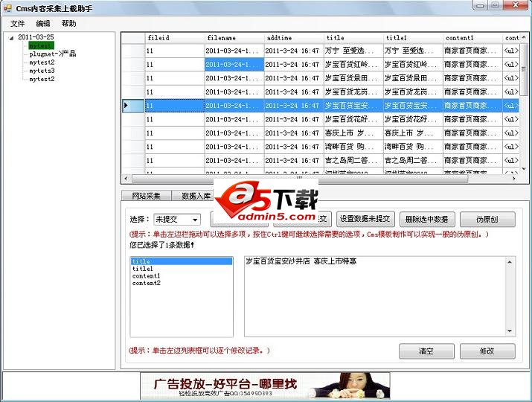Click the 设置数据未提交 button
532x402 pixels.
pos(365,219)
